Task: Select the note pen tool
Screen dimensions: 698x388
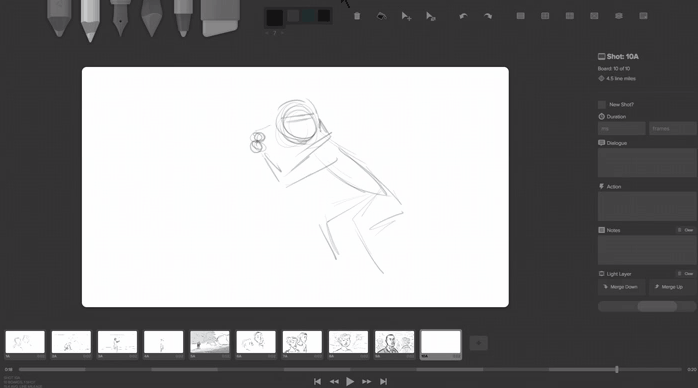Action: 183,17
